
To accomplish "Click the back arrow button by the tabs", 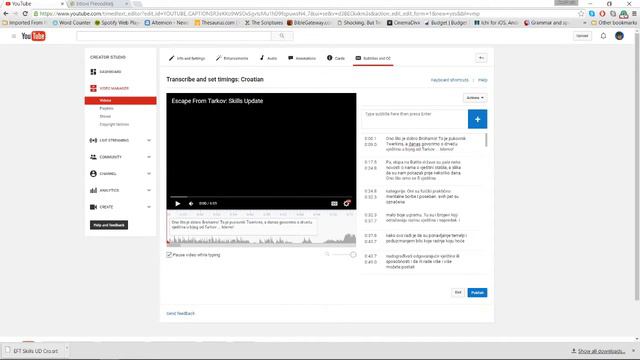I will [481, 58].
